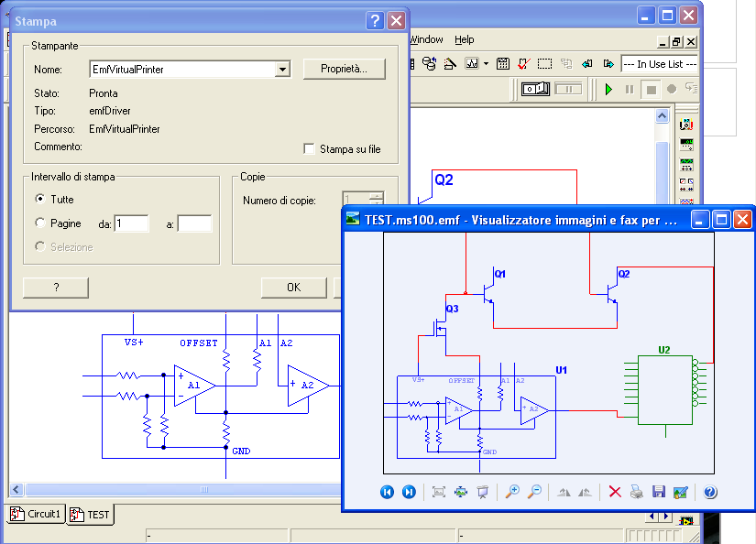Enable the 'Stampa su file' checkbox
This screenshot has width=756, height=544.
click(309, 149)
